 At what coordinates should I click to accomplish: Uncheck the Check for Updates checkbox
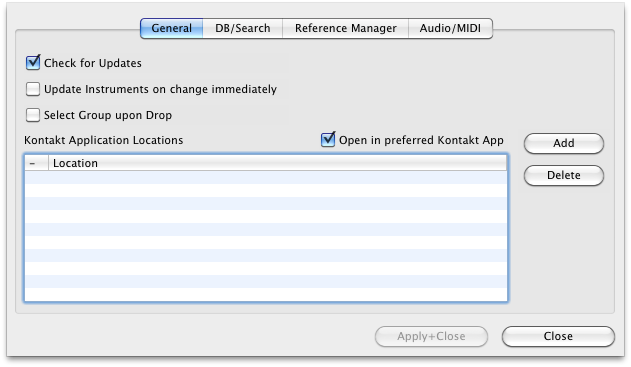coord(33,63)
